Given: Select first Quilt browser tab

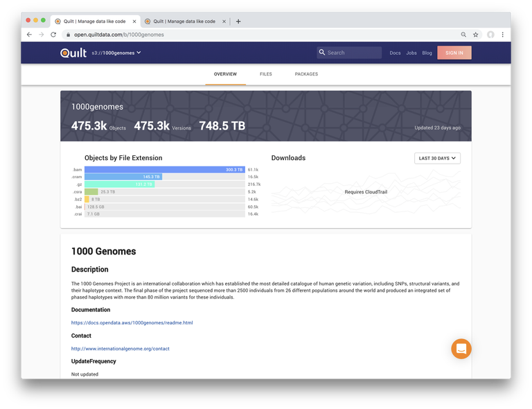Looking at the screenshot, I should [x=96, y=21].
